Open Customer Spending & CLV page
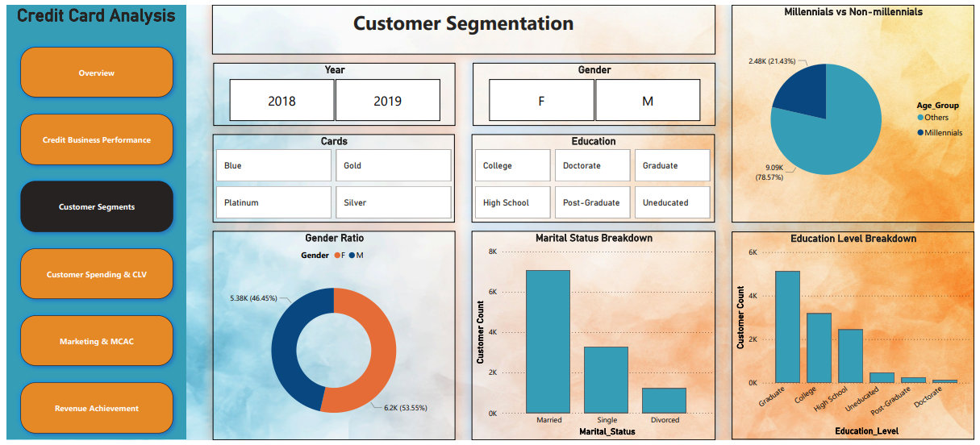 click(x=97, y=274)
